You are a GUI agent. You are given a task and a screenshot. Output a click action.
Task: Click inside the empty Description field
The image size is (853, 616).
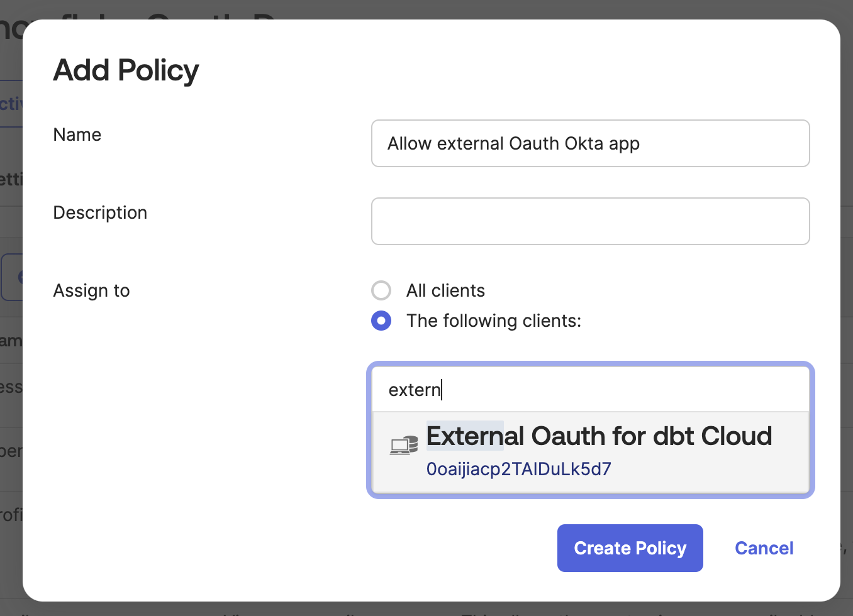(x=590, y=221)
